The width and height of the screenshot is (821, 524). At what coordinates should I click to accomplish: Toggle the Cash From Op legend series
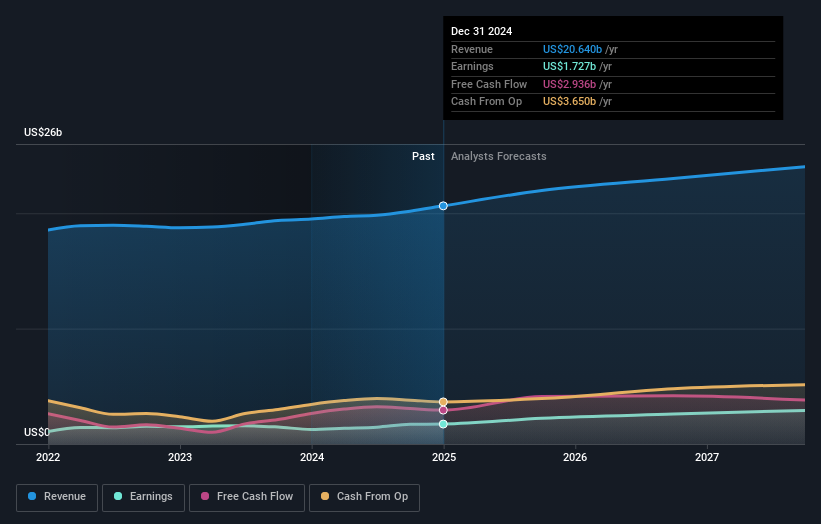pos(364,497)
